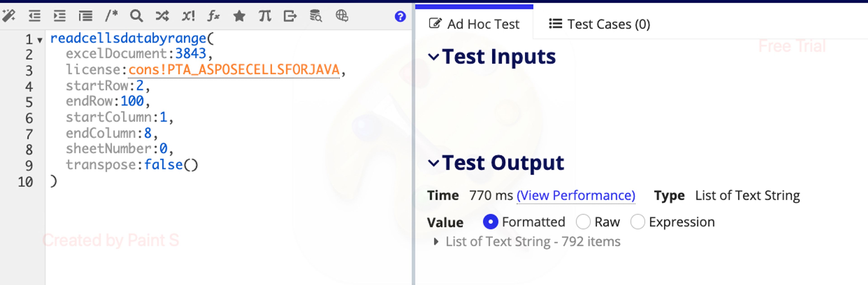868x285 pixels.
Task: Open the View Performance link
Action: pos(576,195)
